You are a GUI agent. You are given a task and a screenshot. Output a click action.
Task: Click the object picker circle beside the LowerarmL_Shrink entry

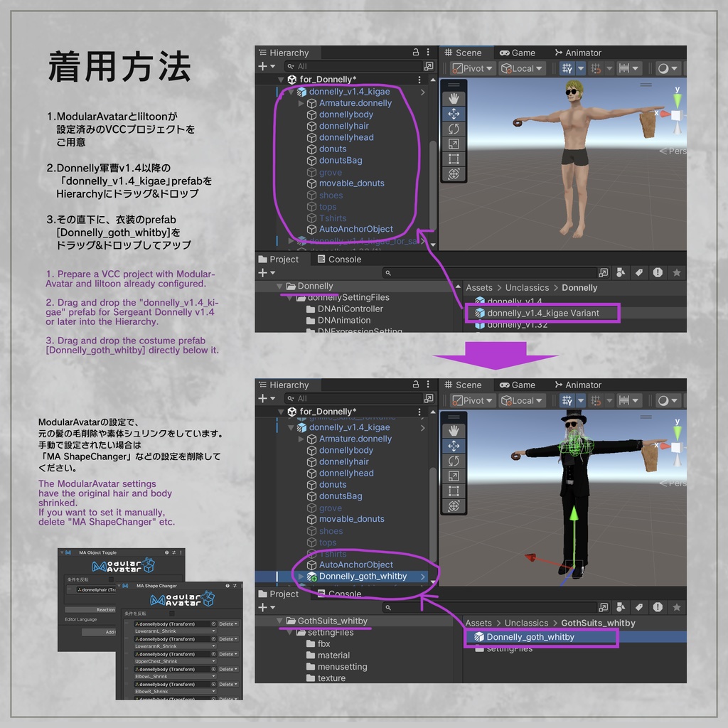(213, 624)
